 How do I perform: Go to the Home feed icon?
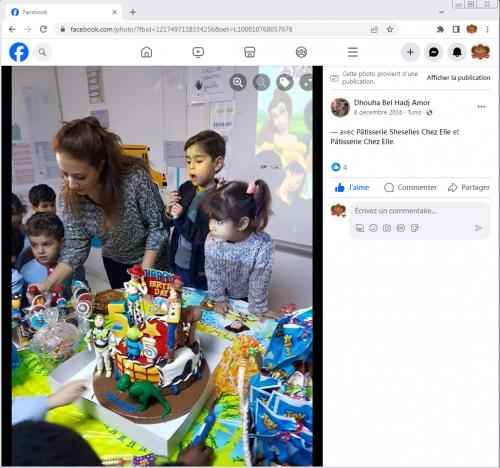tap(146, 52)
